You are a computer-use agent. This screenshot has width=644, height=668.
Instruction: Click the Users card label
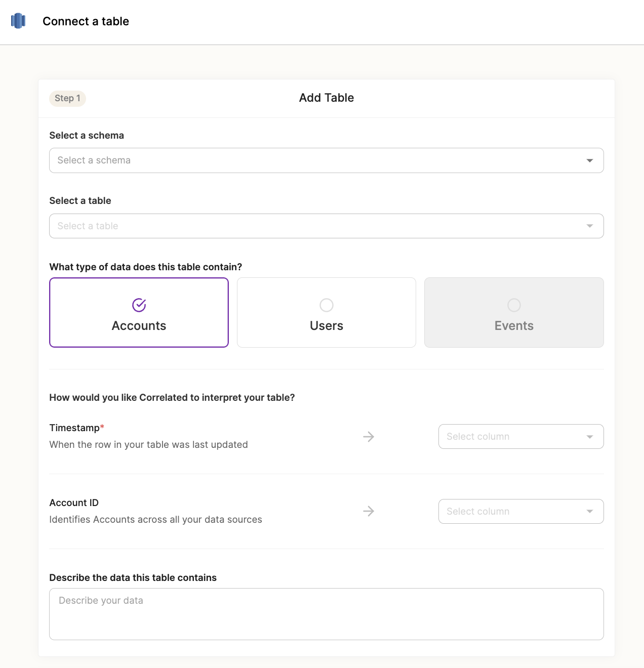click(x=327, y=326)
